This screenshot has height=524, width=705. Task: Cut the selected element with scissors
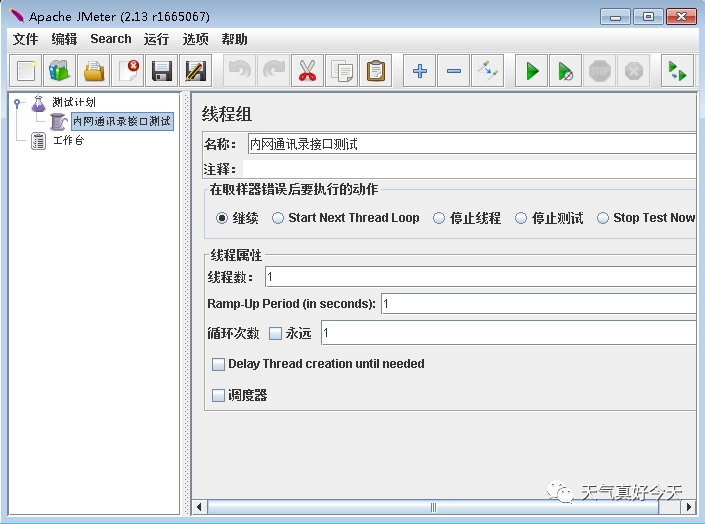pyautogui.click(x=308, y=71)
